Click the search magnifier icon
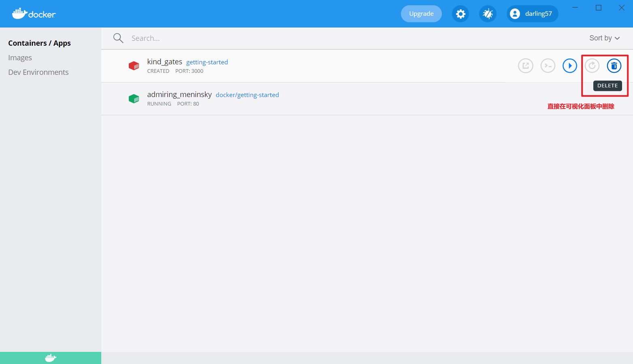This screenshot has height=364, width=633. pos(118,38)
